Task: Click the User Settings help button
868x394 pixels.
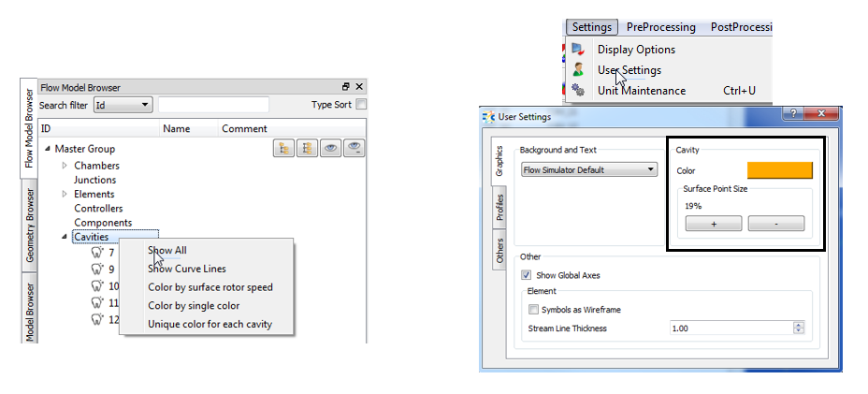Action: coord(794,115)
